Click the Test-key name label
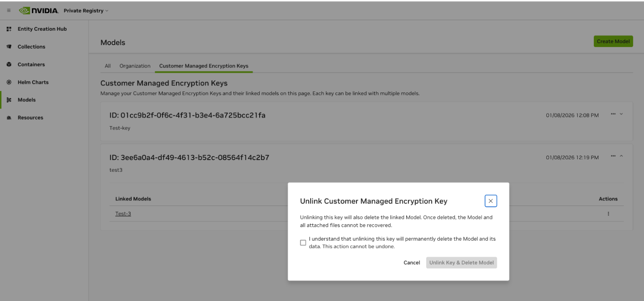 click(x=120, y=128)
